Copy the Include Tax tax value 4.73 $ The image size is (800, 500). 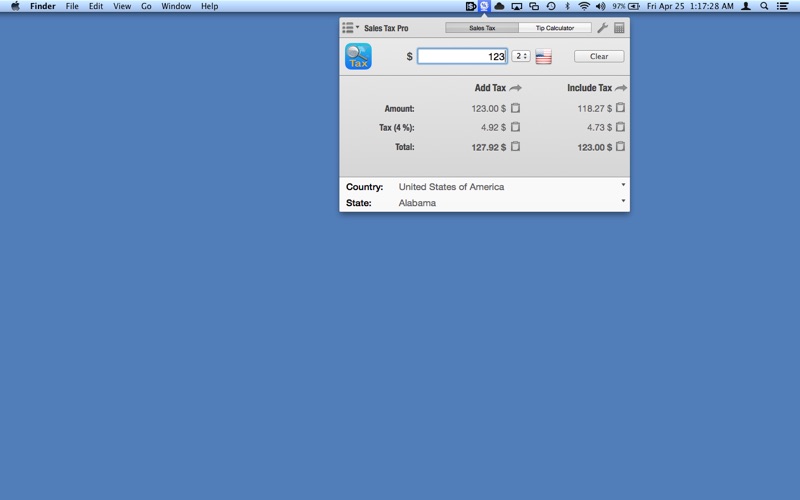620,127
